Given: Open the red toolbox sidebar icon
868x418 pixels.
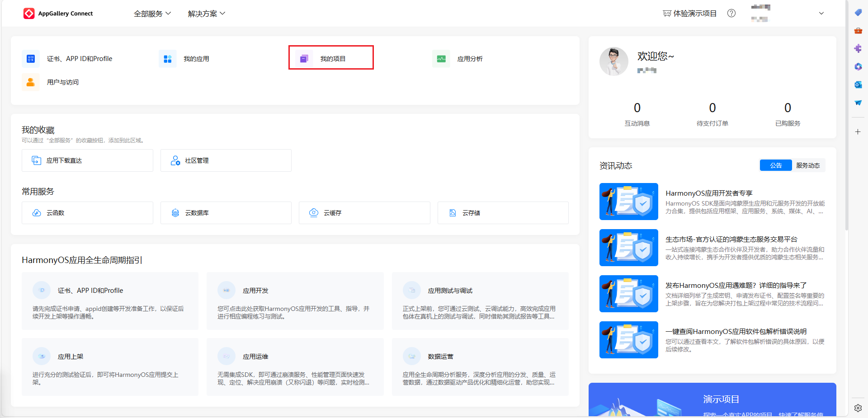Looking at the screenshot, I should (858, 31).
